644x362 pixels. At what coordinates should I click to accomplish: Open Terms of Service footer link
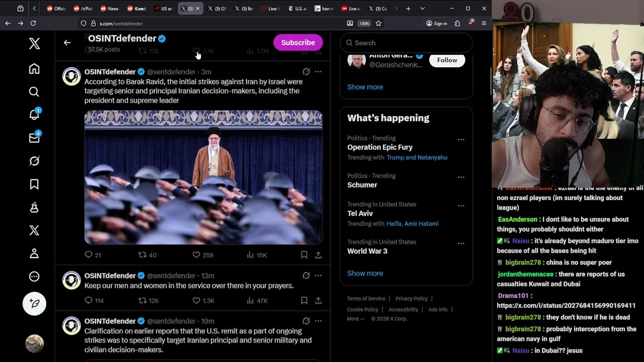[366, 299]
